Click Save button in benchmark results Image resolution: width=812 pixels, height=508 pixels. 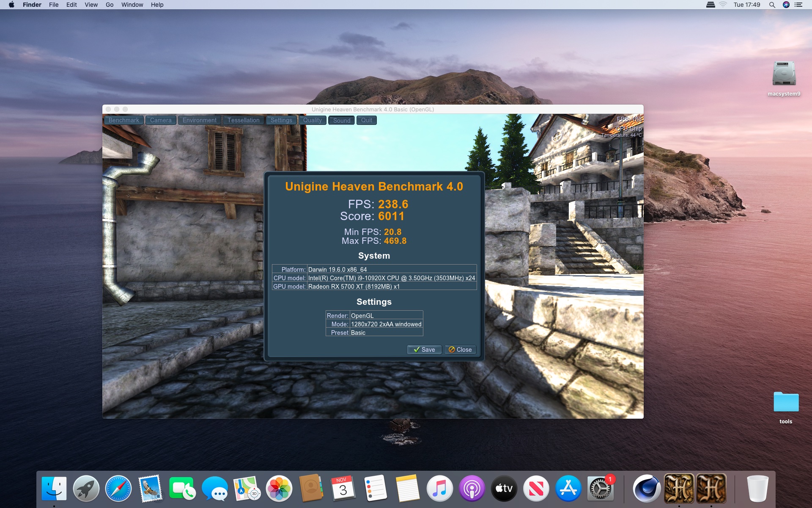(424, 350)
